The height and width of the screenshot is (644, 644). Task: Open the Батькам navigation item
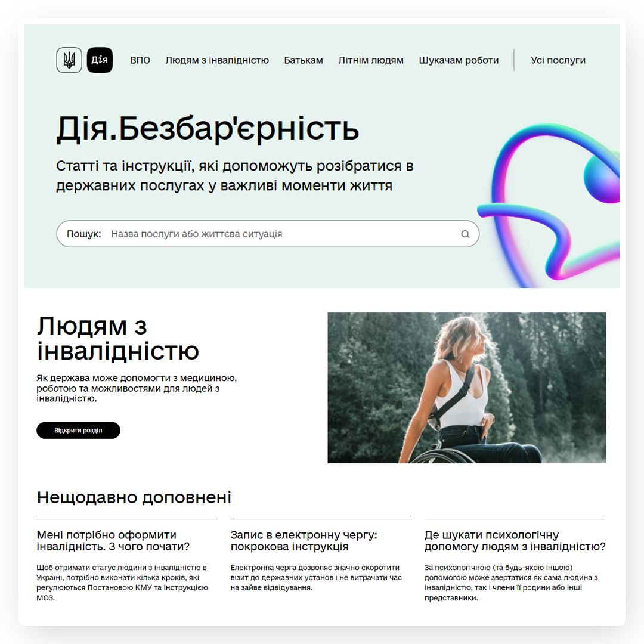click(x=304, y=60)
